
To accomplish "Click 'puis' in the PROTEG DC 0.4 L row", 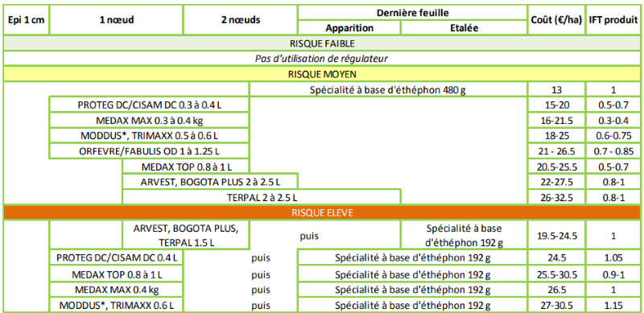I will (x=261, y=258).
